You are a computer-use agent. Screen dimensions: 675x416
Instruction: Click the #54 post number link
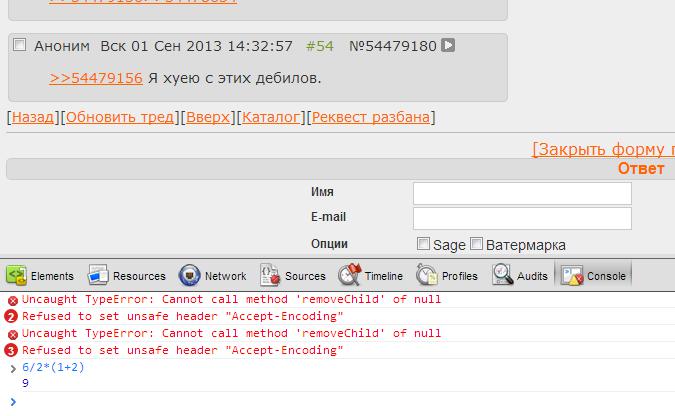tap(319, 46)
